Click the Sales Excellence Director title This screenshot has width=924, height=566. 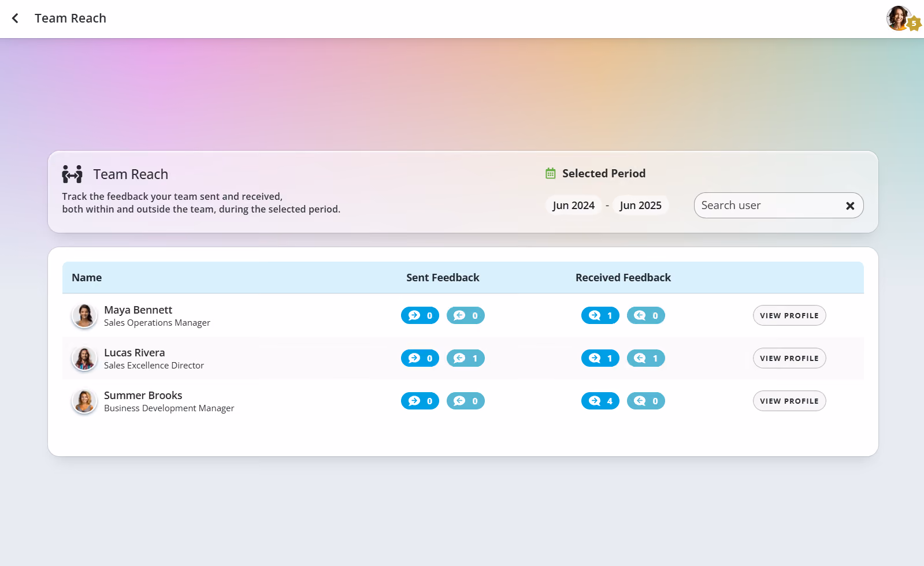[154, 366]
